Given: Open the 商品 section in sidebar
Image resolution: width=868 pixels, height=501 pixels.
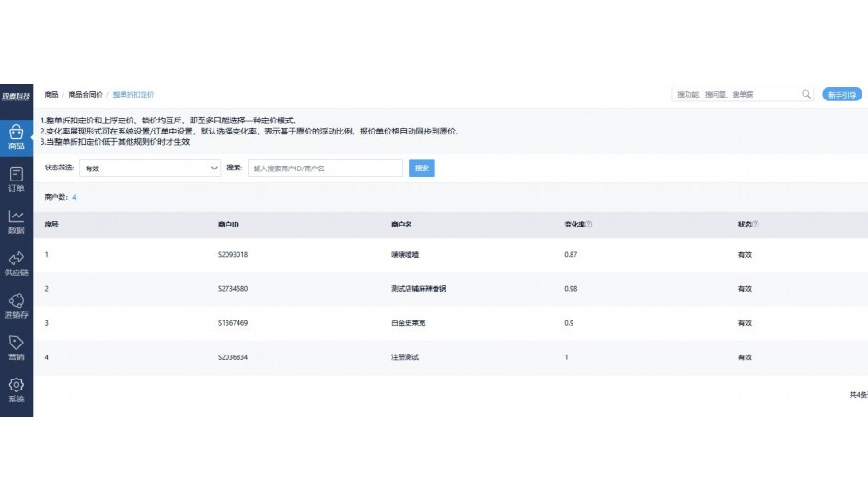Looking at the screenshot, I should (x=16, y=136).
